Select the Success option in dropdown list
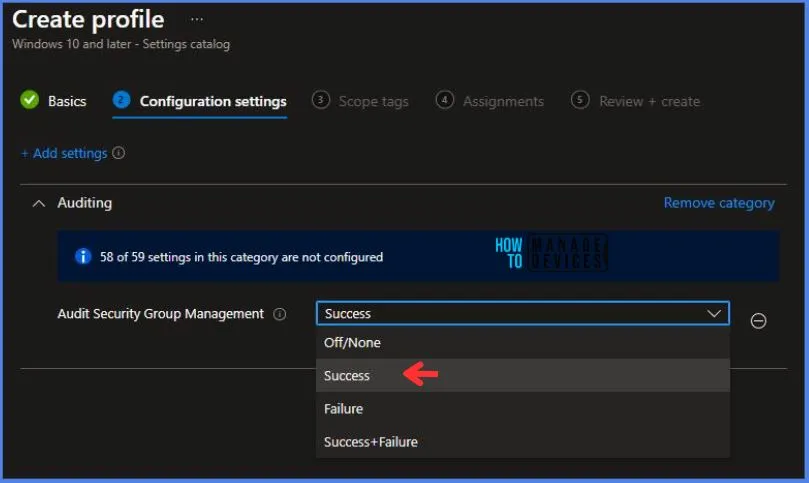The height and width of the screenshot is (483, 809). pyautogui.click(x=523, y=375)
